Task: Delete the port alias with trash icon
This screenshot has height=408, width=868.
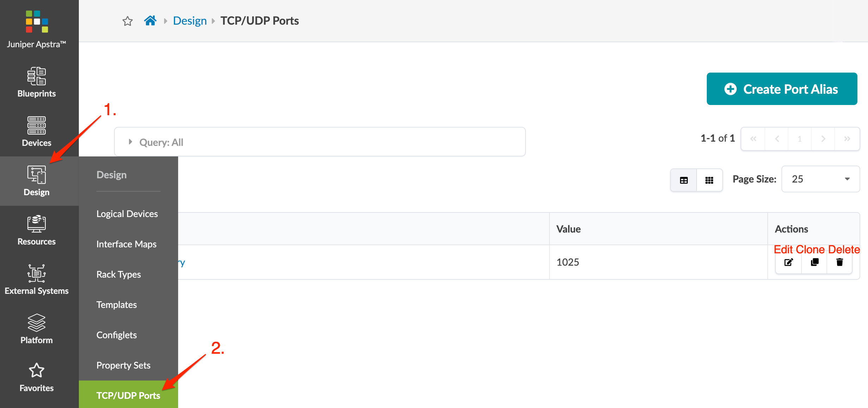Action: tap(840, 262)
